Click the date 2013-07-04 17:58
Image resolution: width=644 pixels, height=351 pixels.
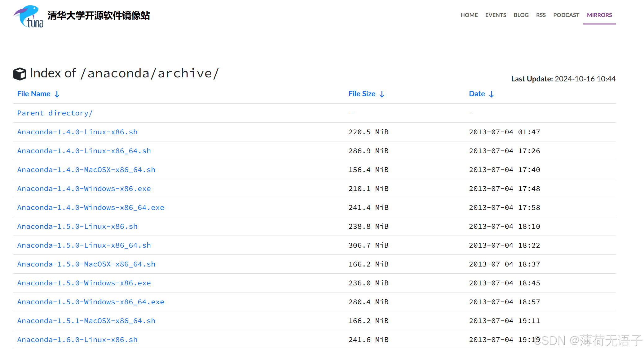tap(505, 208)
